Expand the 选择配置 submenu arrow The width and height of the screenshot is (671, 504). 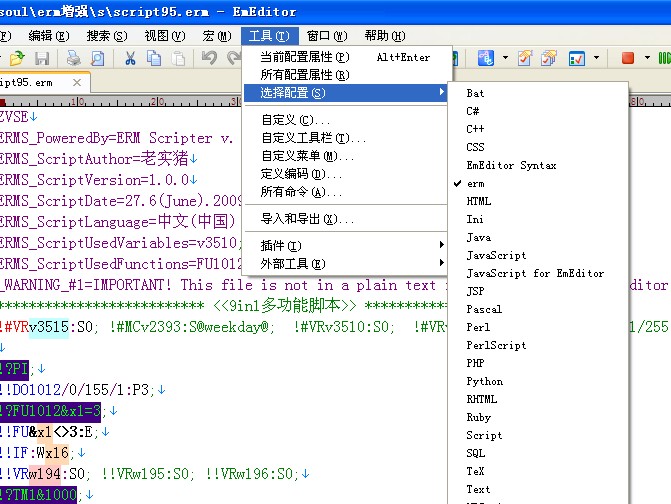[x=441, y=92]
